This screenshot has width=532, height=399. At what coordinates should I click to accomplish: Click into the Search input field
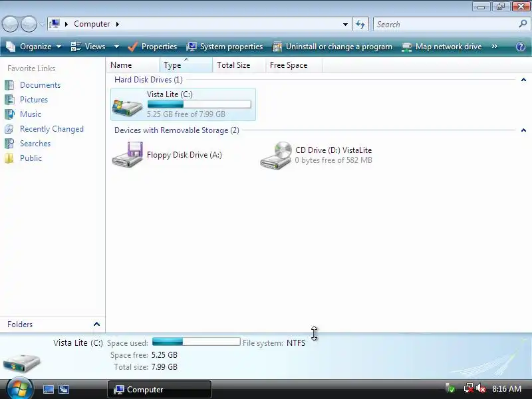(444, 25)
